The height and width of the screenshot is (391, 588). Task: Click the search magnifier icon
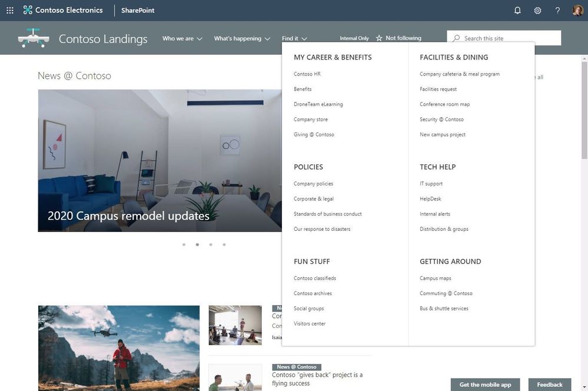pos(457,37)
